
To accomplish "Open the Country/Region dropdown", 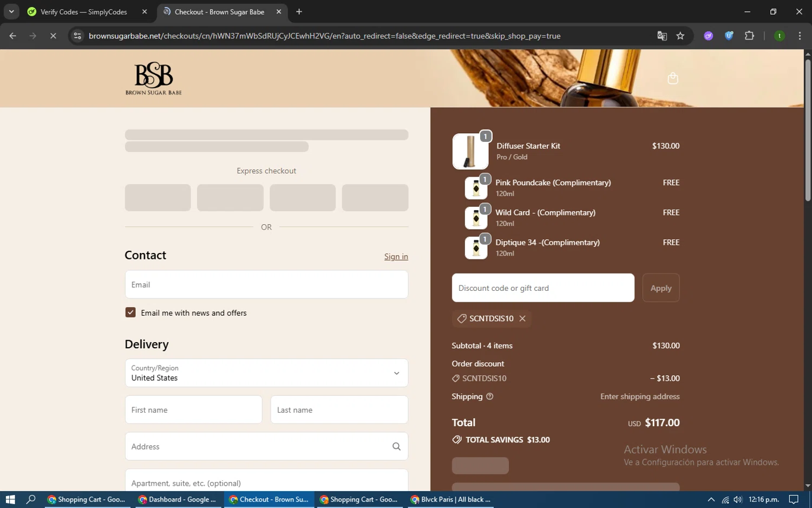I will 266,373.
